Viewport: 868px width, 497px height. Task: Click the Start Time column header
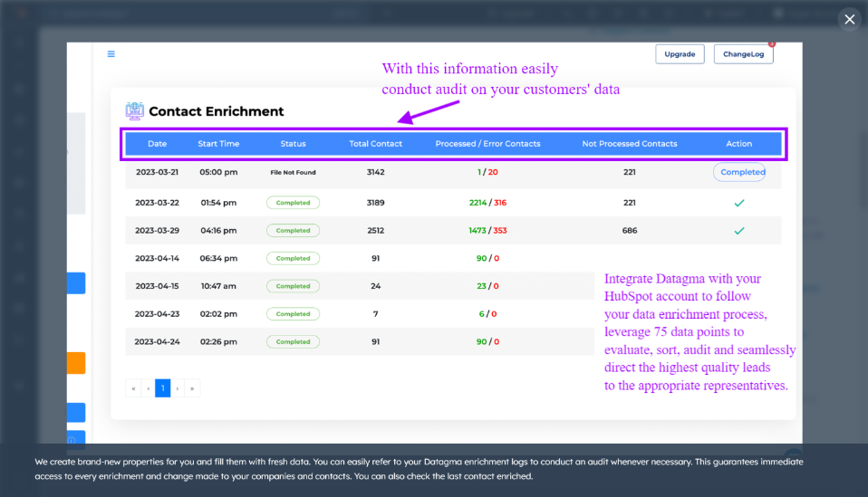tap(218, 144)
